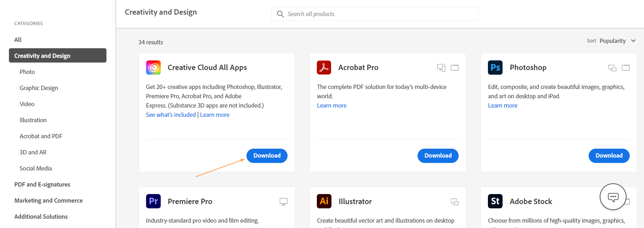The height and width of the screenshot is (228, 644).
Task: Open the PDF and E-signatures category
Action: tap(42, 184)
